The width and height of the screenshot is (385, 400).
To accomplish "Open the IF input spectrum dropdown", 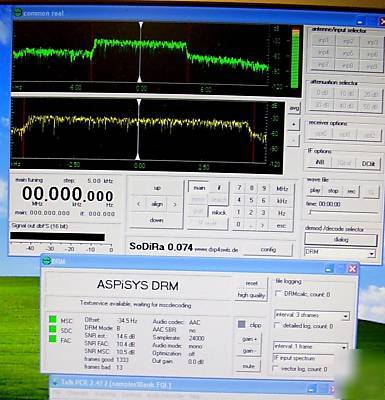I will (x=303, y=358).
